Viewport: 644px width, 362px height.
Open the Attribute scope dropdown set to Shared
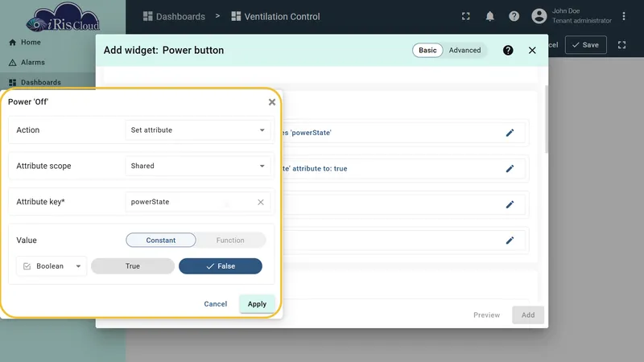point(197,166)
